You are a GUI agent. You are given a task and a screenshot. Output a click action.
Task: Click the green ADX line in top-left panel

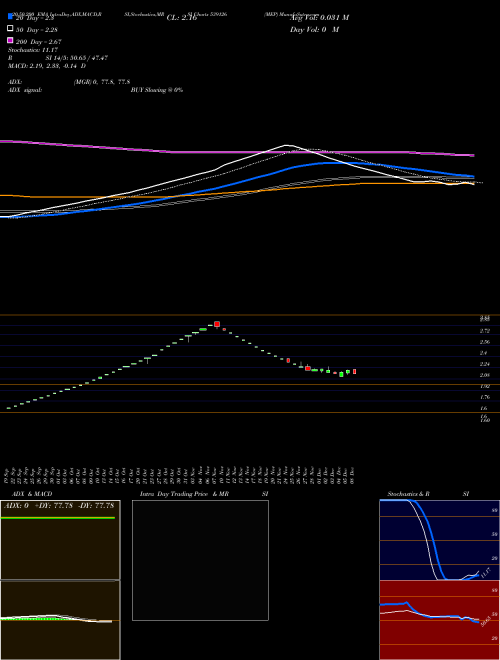pyautogui.click(x=58, y=518)
